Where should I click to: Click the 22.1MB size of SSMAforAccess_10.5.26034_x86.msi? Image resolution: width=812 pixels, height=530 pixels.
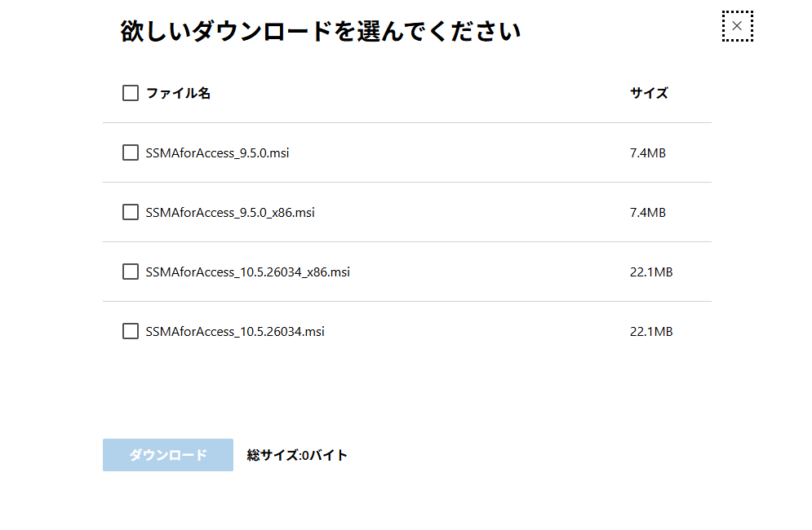[x=651, y=272]
